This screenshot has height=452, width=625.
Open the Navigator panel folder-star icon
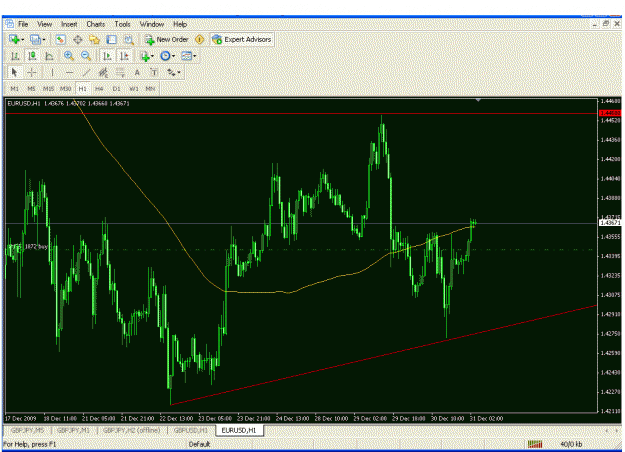[x=94, y=39]
